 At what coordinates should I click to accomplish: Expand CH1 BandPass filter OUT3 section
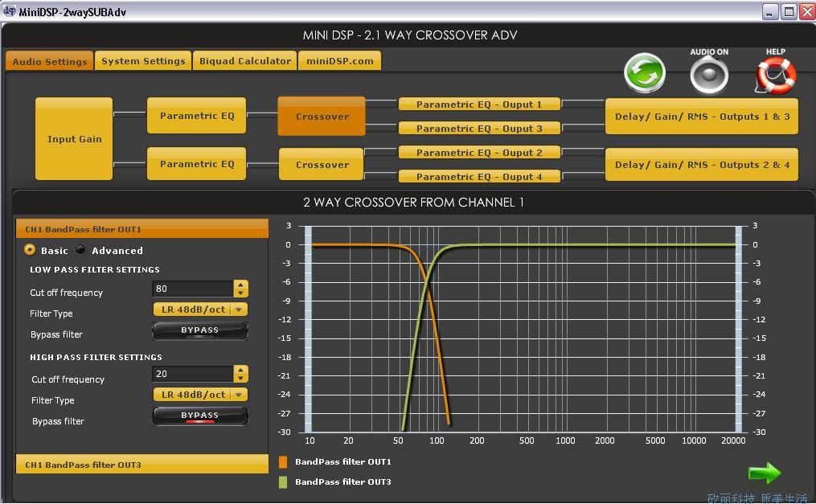[x=142, y=465]
